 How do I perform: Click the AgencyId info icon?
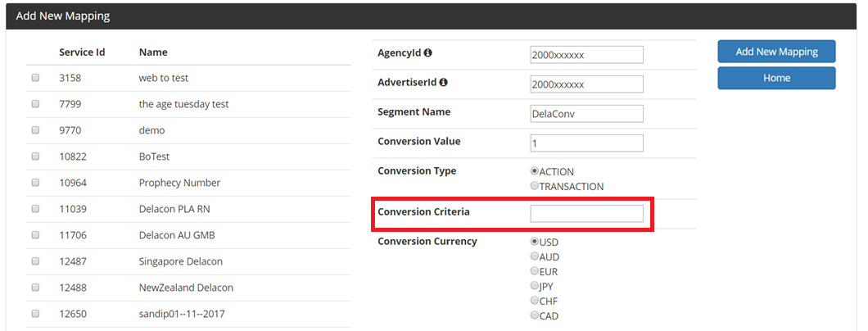coord(428,53)
